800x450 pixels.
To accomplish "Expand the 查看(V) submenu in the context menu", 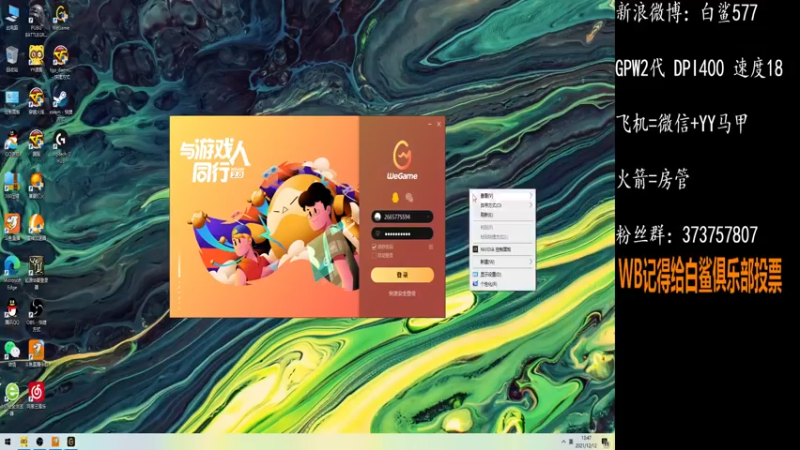I will (x=503, y=195).
